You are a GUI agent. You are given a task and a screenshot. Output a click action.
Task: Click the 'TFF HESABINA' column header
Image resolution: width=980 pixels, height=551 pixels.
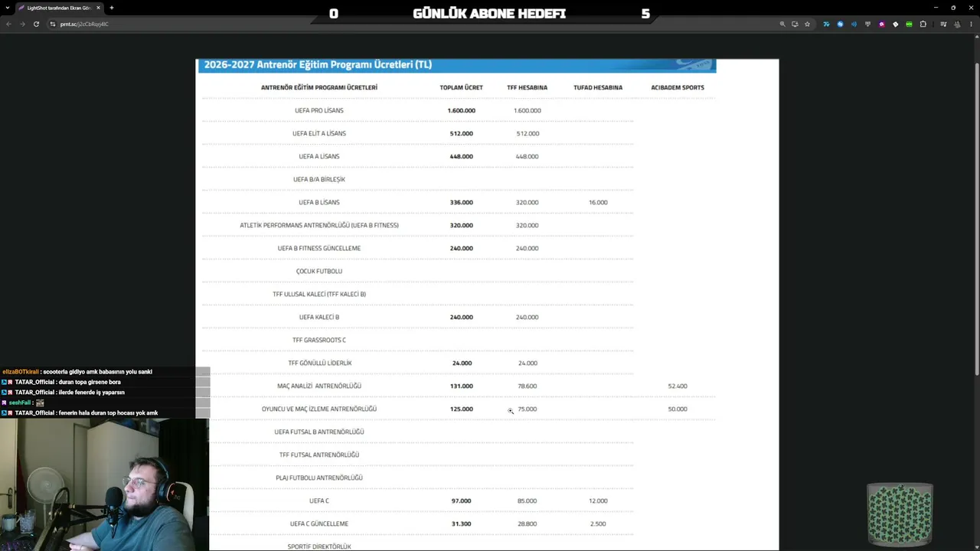527,87
